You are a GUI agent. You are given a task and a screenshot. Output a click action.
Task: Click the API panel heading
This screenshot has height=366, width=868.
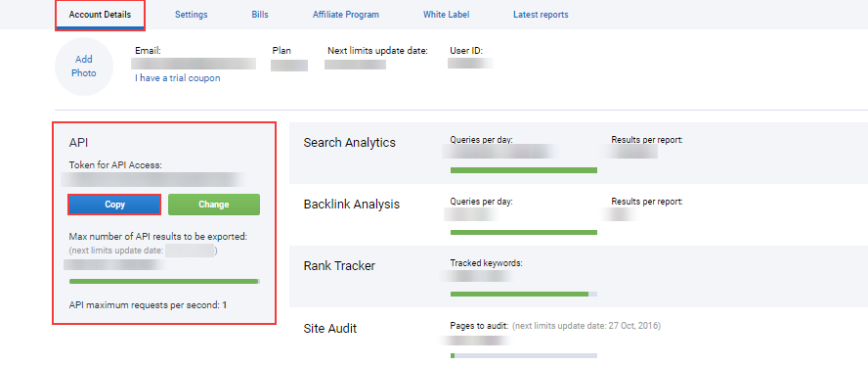(x=78, y=143)
